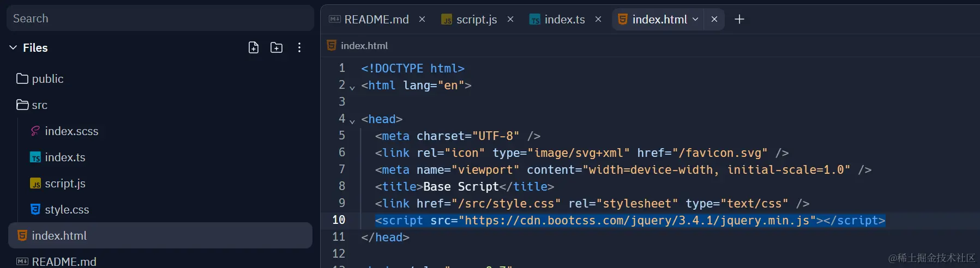Close the script.js tab
Viewport: 980px width, 268px height.
point(510,19)
